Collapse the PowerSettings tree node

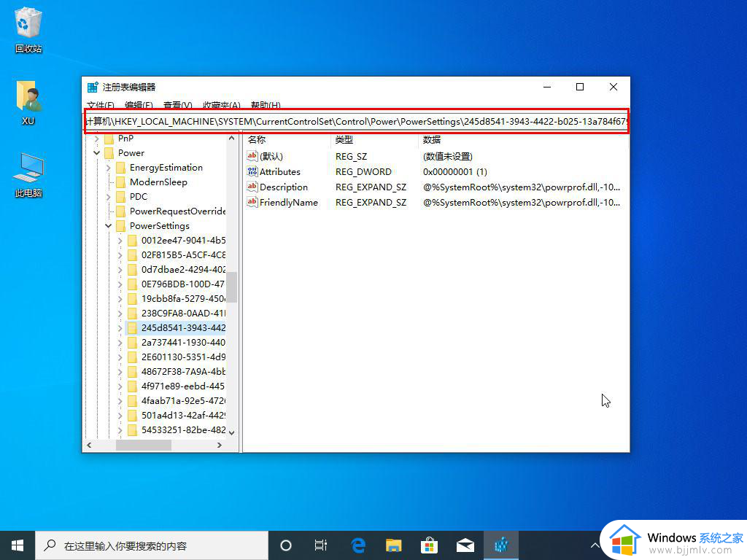[109, 226]
